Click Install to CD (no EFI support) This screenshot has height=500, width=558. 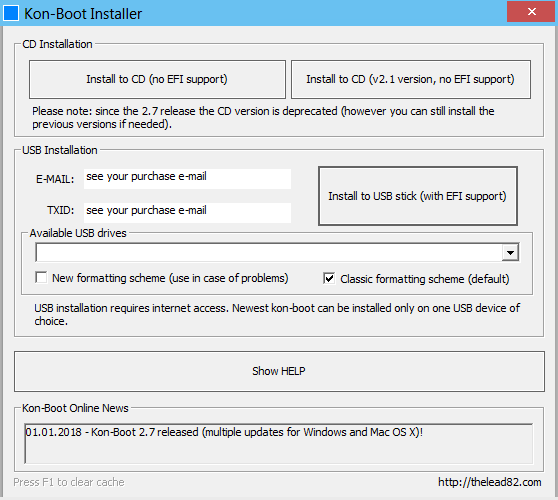[157, 79]
